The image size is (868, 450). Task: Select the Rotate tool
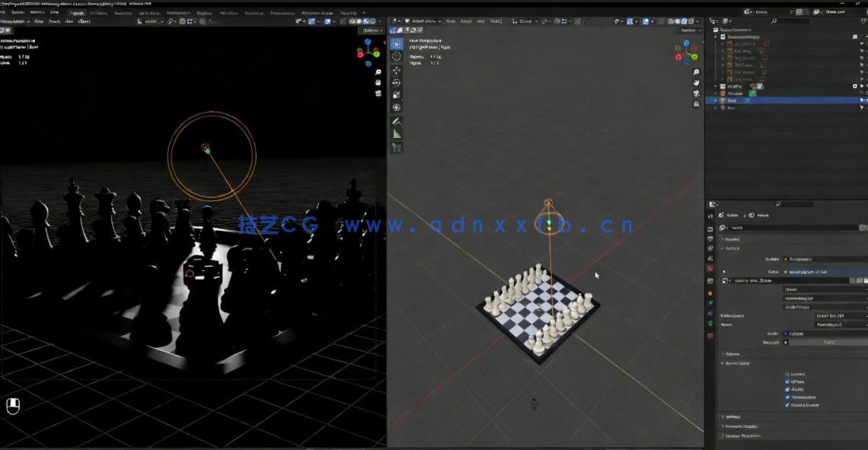pos(395,83)
